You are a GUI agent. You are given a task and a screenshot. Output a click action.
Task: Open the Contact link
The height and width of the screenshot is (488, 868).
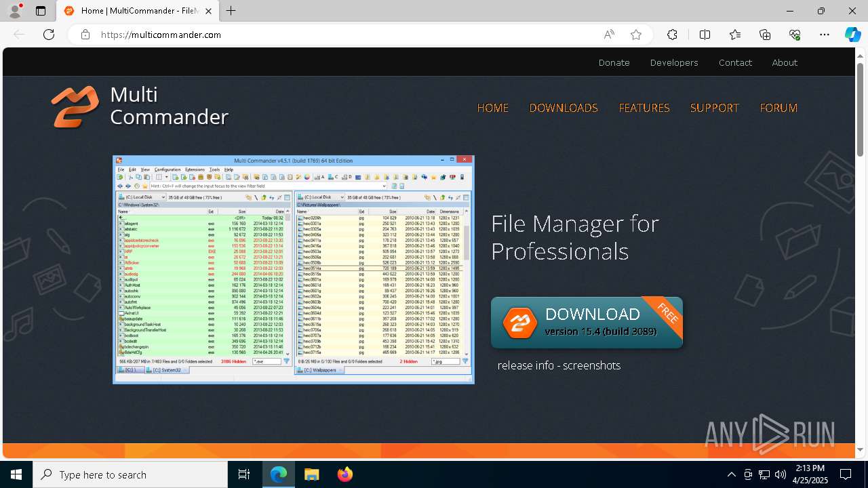tap(735, 62)
